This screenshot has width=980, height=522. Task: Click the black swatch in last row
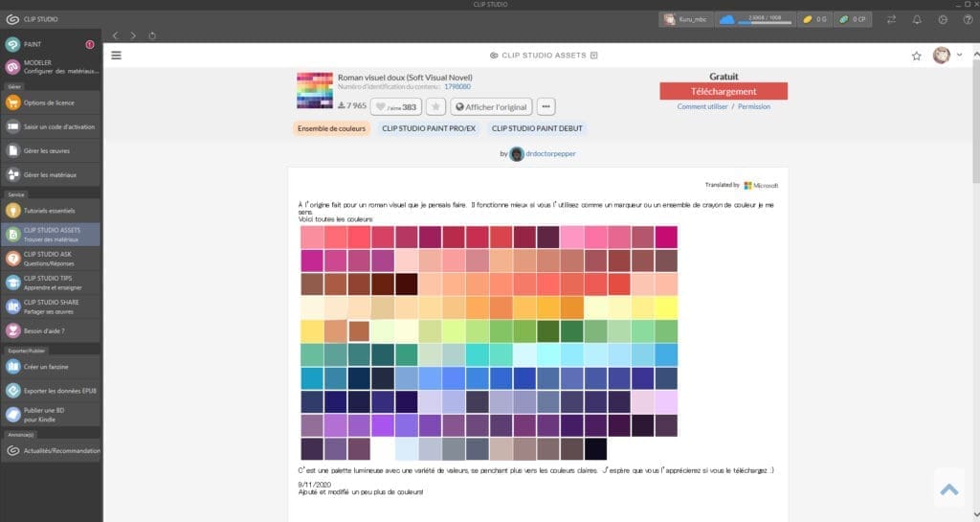pos(595,449)
